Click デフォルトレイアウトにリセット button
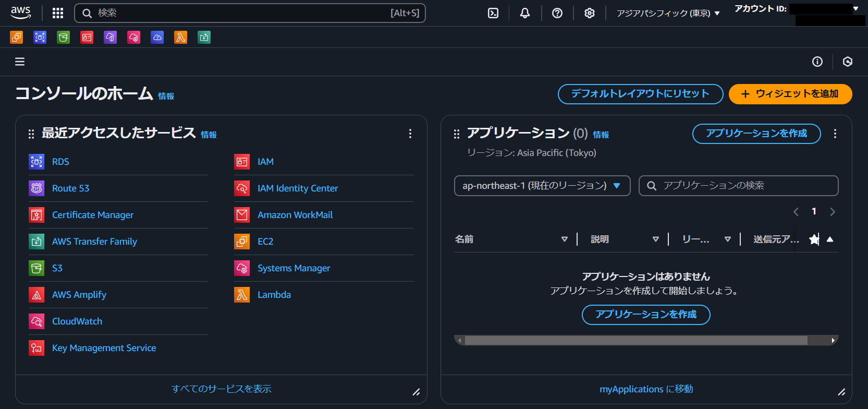 (x=641, y=94)
